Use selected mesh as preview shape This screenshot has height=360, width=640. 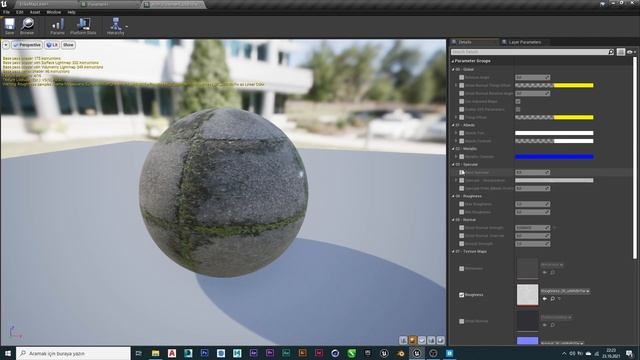pos(441,340)
